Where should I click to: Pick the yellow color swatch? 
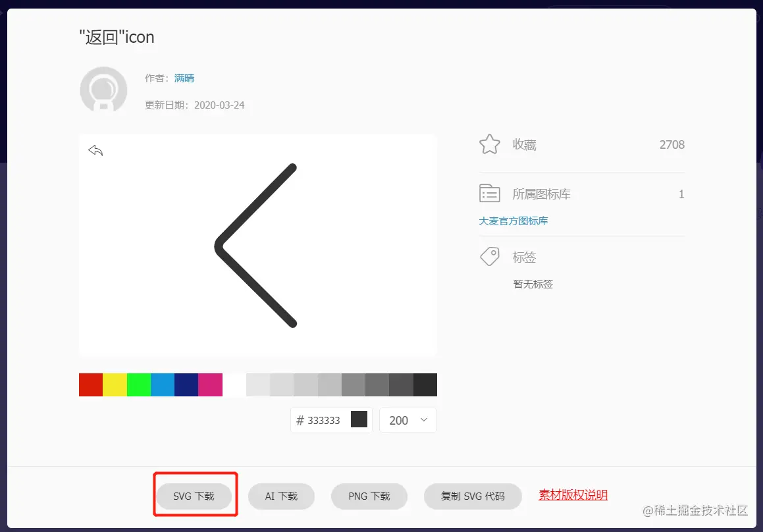pos(115,385)
